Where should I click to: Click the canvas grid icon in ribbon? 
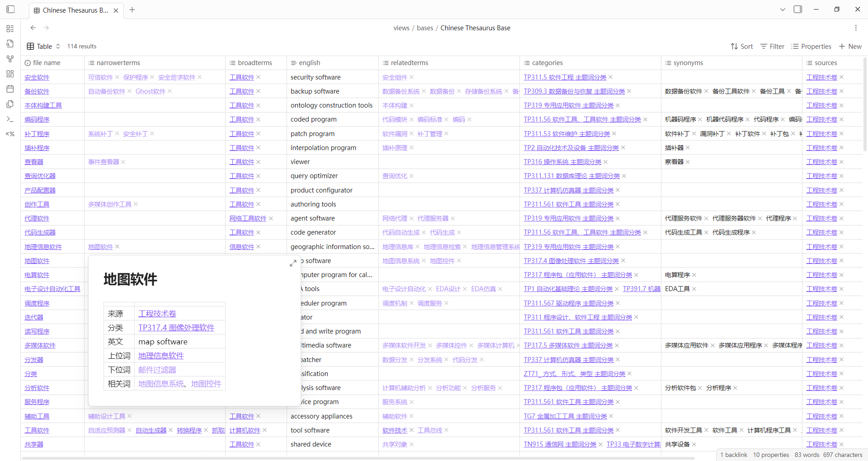point(10,74)
